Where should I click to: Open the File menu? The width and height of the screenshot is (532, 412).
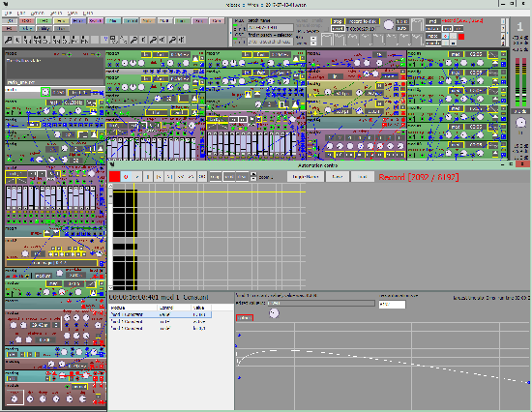(x=8, y=13)
